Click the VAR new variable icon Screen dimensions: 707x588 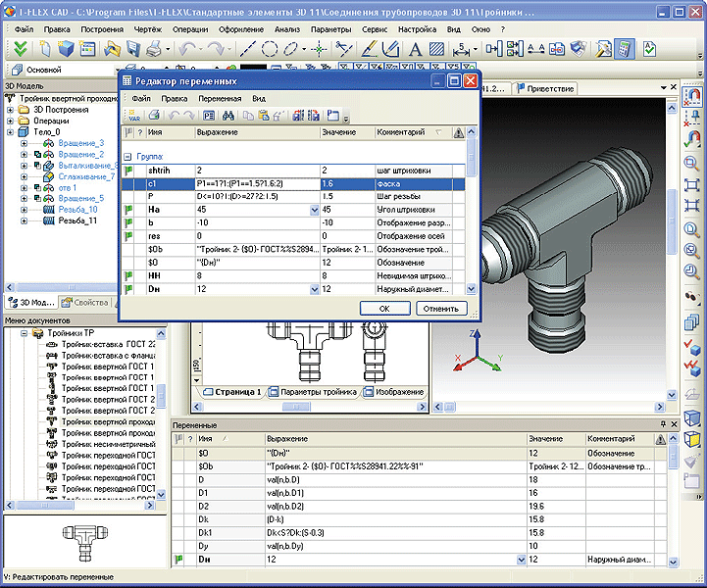pos(134,116)
